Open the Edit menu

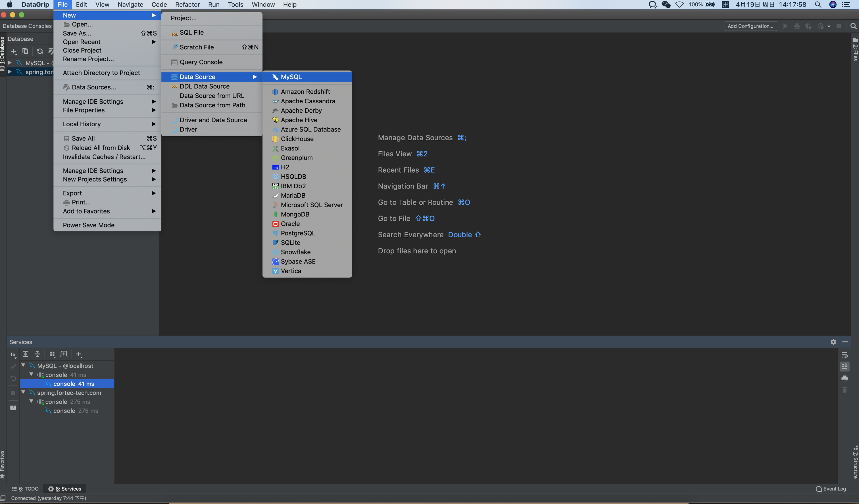pyautogui.click(x=82, y=5)
